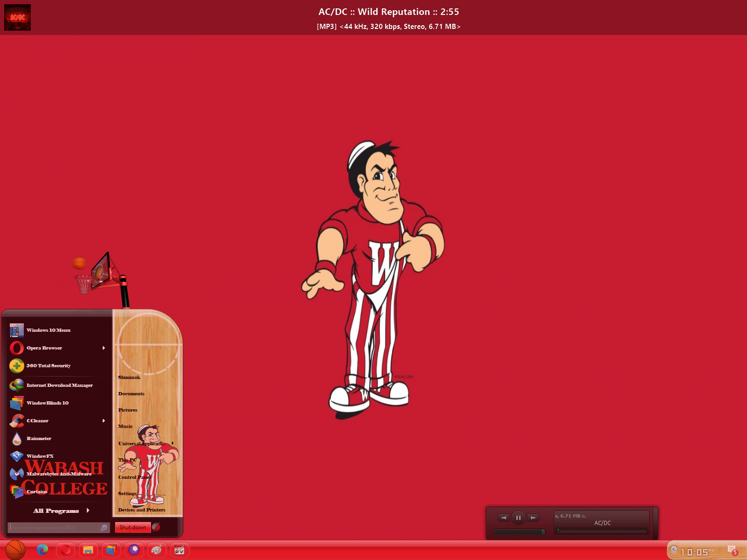
Task: Open the purple shutter app on taskbar
Action: (x=134, y=550)
